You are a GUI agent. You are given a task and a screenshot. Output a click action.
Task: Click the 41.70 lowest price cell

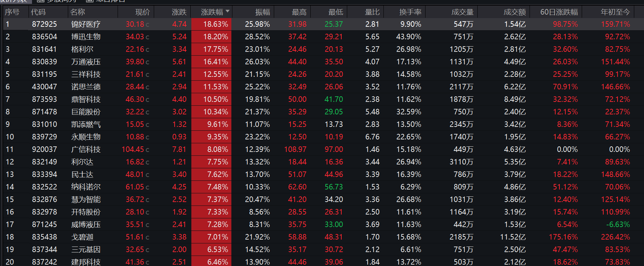[x=334, y=99]
